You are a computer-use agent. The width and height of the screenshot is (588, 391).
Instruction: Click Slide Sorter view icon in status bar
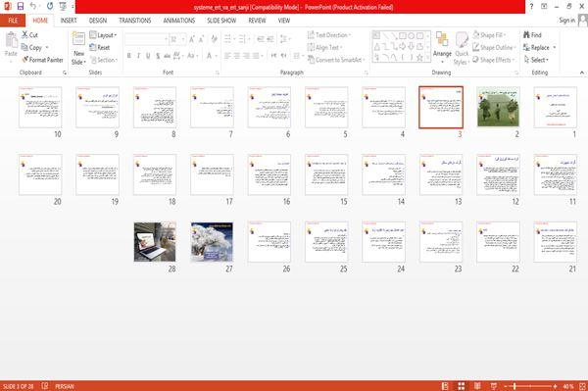click(462, 386)
